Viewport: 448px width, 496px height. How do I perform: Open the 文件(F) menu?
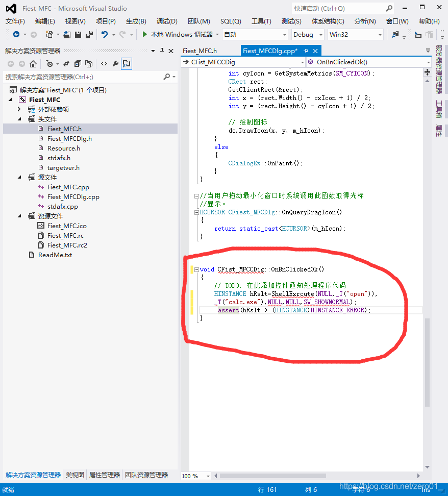click(x=15, y=21)
